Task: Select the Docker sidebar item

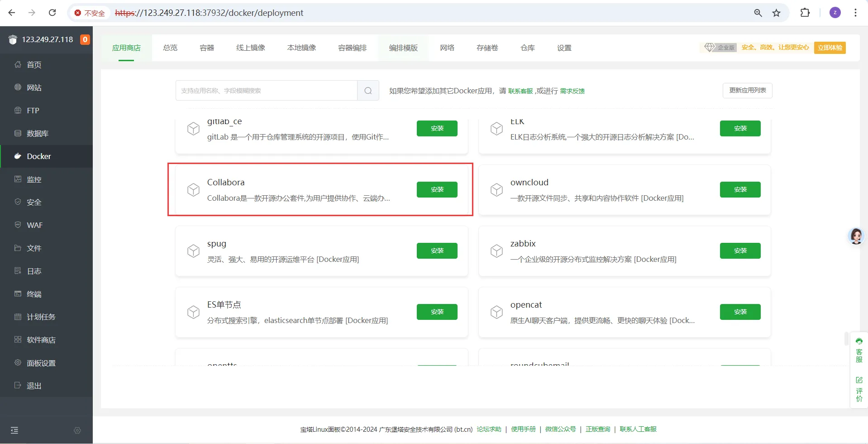Action: pyautogui.click(x=46, y=156)
